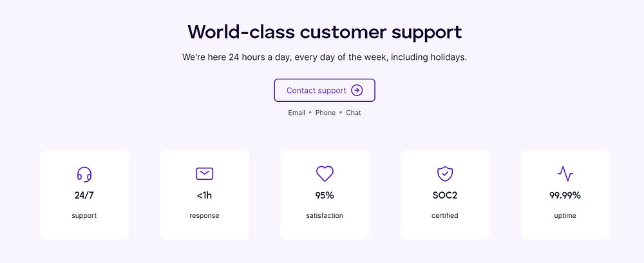This screenshot has width=644, height=263.
Task: Click the envelope icon on response card
Action: tap(205, 174)
